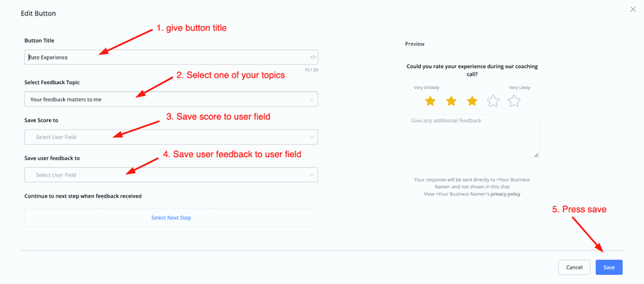
Task: Click the first rating star
Action: click(430, 101)
